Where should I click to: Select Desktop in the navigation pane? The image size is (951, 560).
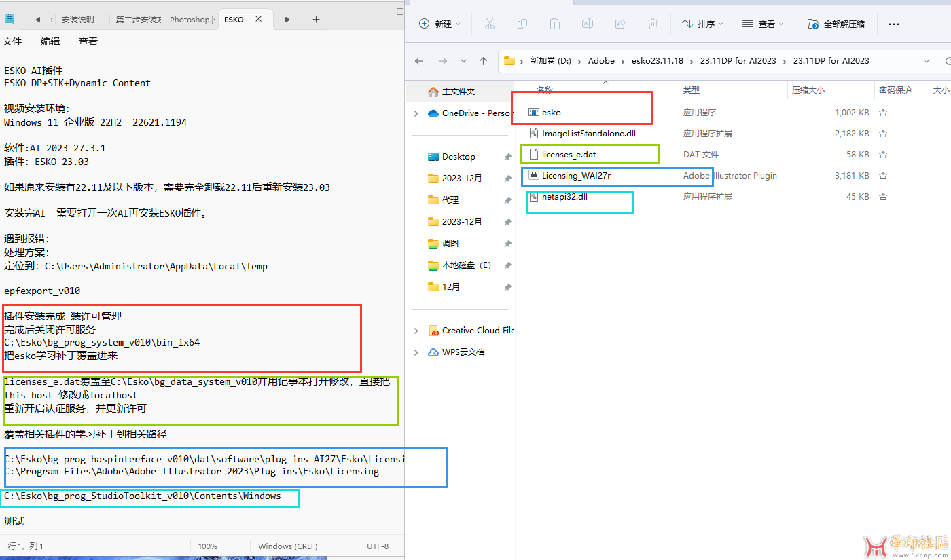(460, 157)
